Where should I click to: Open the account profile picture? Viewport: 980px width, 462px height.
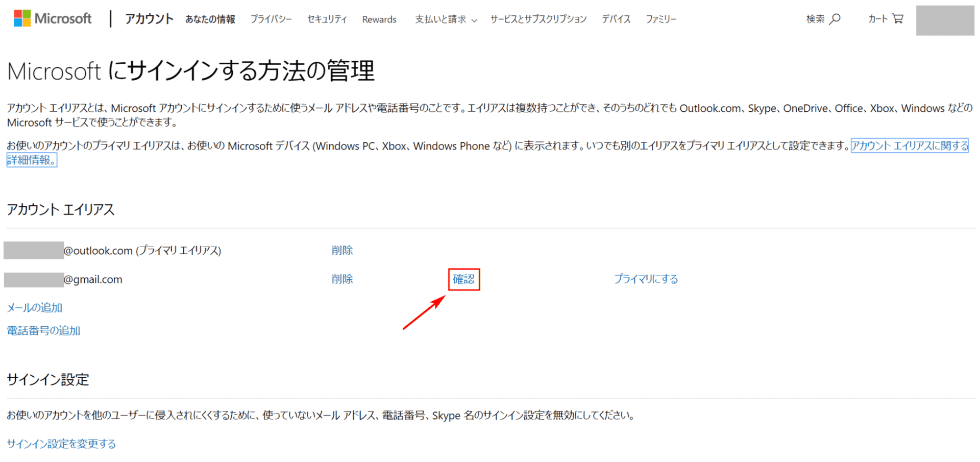(945, 20)
